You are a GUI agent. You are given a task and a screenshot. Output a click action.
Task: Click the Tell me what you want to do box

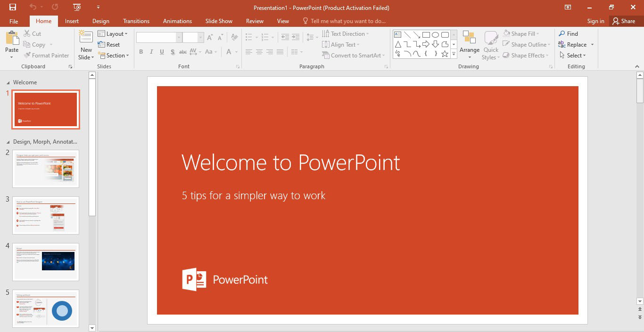pyautogui.click(x=344, y=21)
